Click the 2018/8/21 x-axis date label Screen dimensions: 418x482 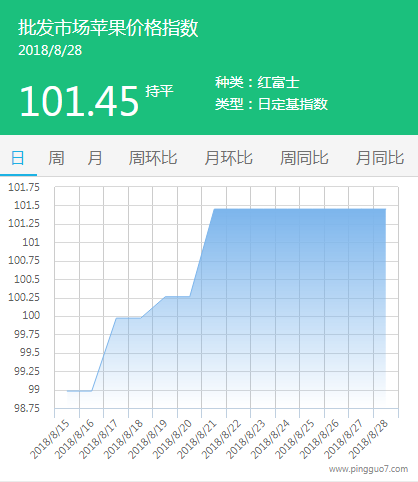click(x=197, y=439)
